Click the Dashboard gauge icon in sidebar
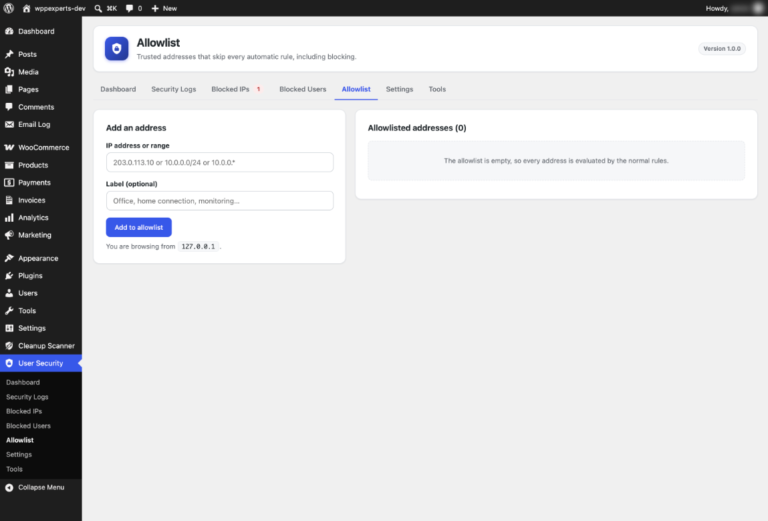Screen dimensions: 768x521 coord(9,31)
